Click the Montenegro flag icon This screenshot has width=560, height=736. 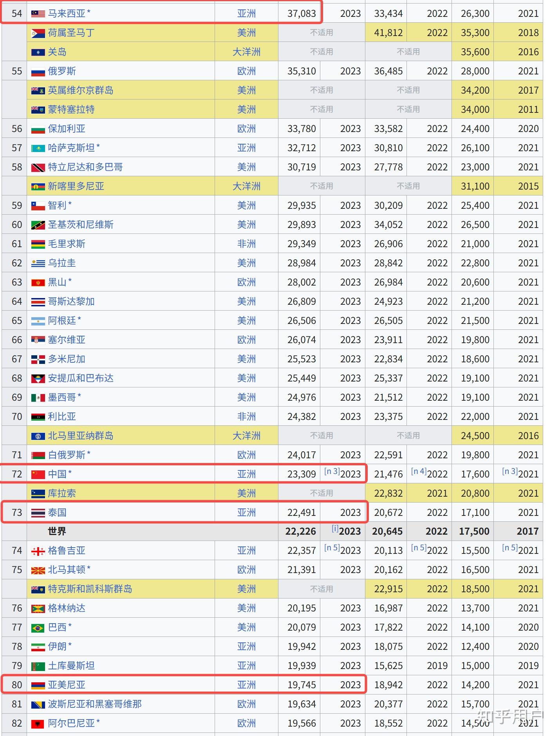38,282
